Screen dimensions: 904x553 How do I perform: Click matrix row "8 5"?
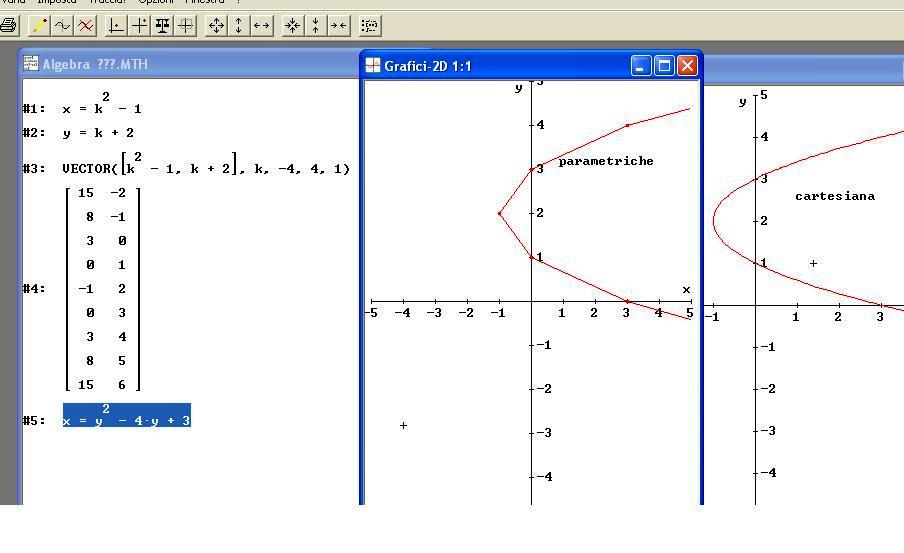tap(105, 360)
